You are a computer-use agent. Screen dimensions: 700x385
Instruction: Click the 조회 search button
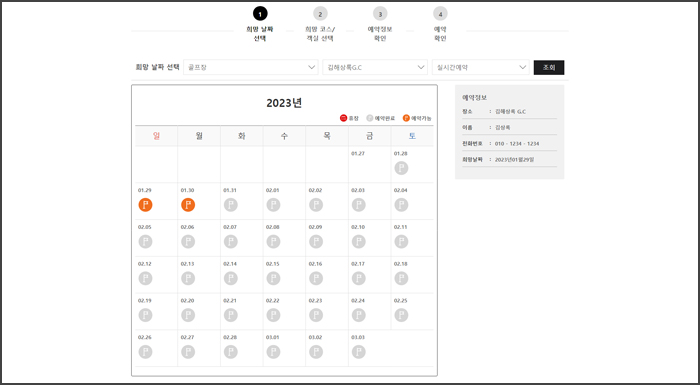point(549,67)
